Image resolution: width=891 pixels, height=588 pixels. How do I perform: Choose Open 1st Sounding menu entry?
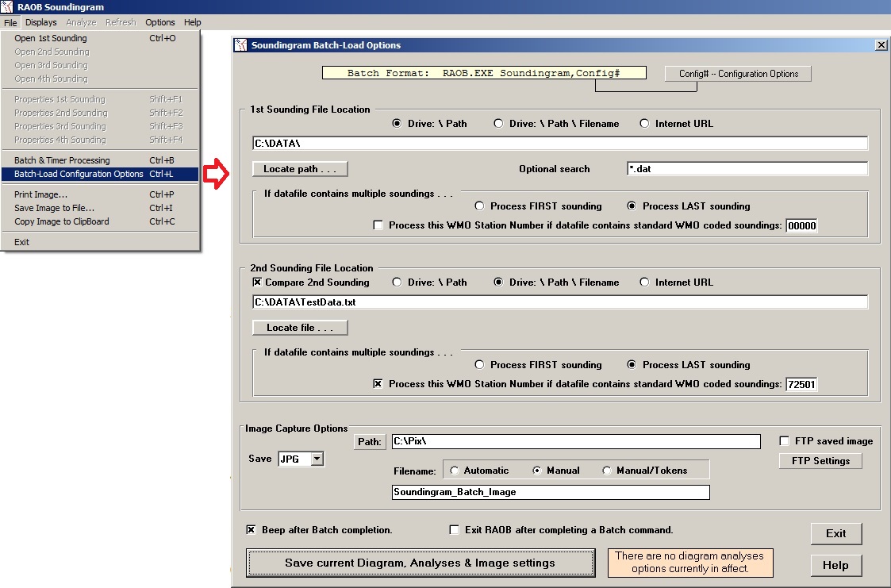[x=100, y=38]
